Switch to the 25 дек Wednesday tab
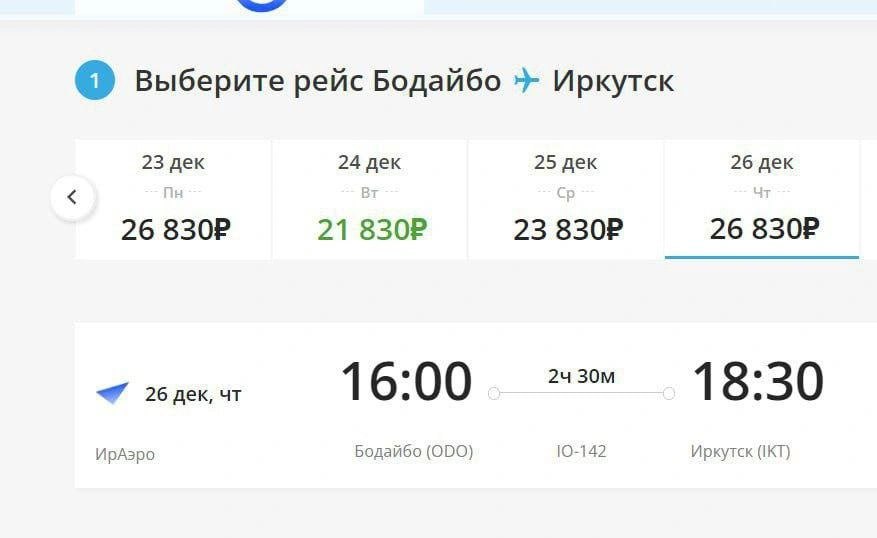Screen dimensions: 877x538 pyautogui.click(x=566, y=199)
